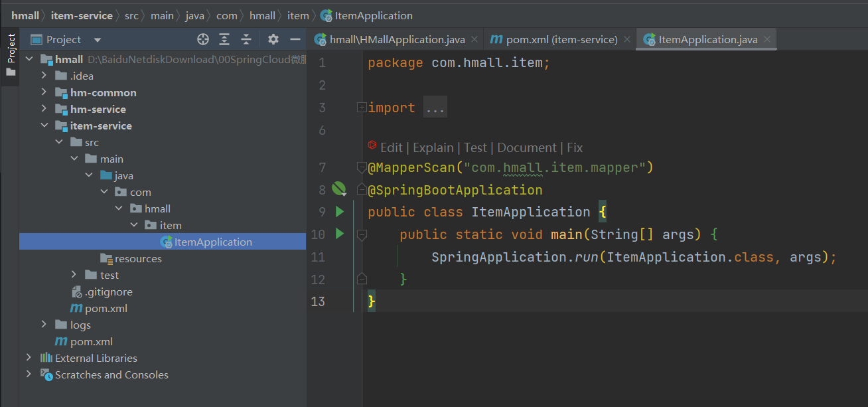Expand the logs folder
The image size is (868, 407).
(44, 325)
